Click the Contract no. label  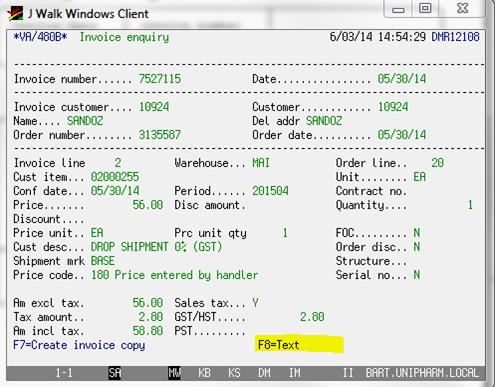pos(371,191)
